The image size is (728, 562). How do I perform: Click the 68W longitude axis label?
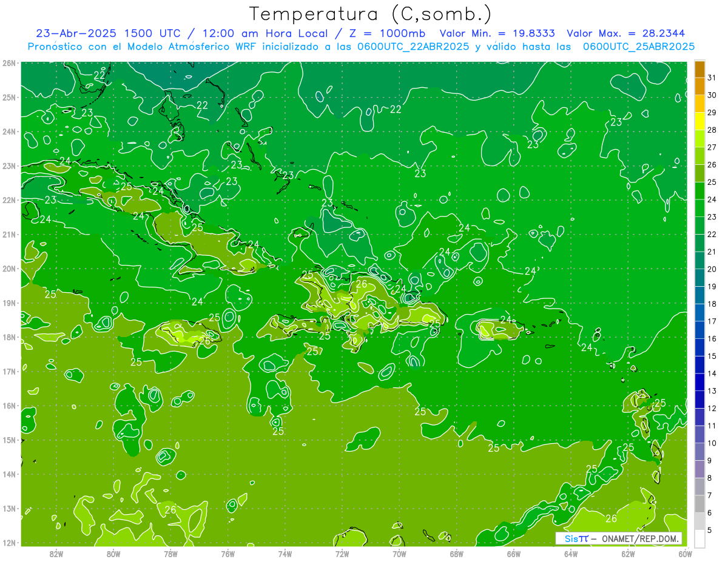(456, 554)
